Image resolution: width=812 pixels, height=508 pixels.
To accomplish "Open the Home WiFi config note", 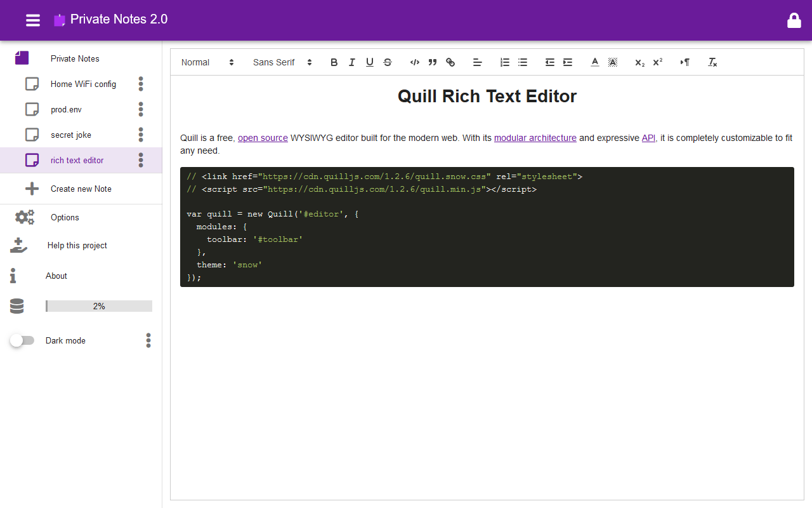I will pos(83,84).
